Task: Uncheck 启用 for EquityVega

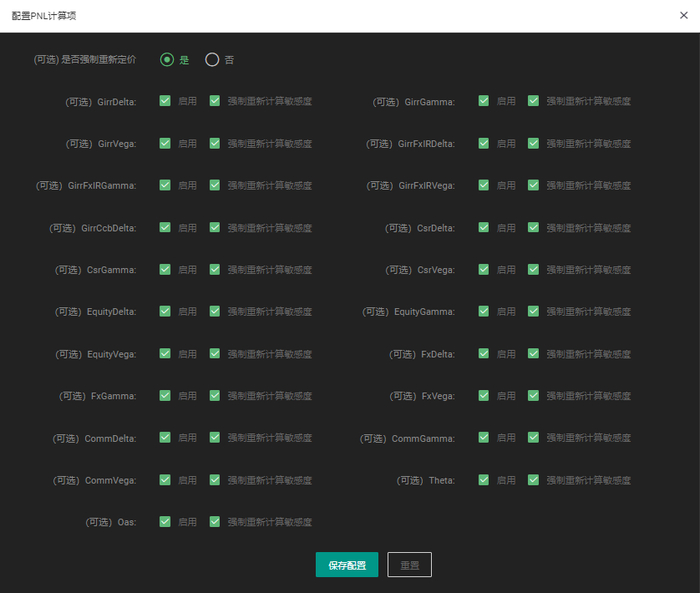Action: [165, 354]
